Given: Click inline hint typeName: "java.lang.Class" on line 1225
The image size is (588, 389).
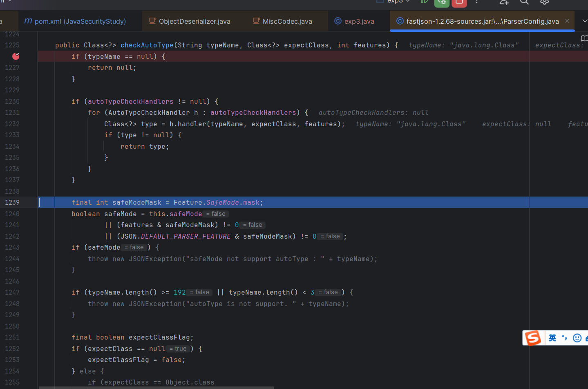Looking at the screenshot, I should coord(464,45).
